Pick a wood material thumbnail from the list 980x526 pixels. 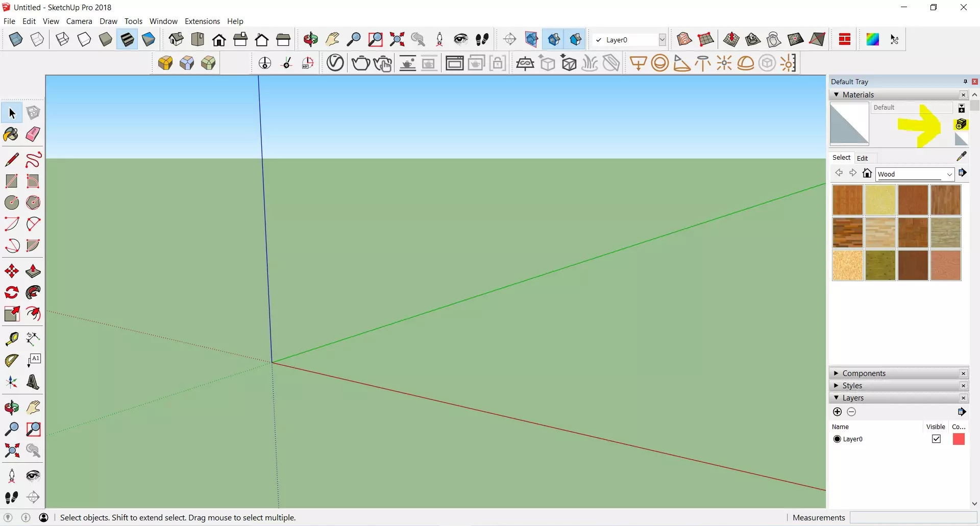tap(847, 200)
